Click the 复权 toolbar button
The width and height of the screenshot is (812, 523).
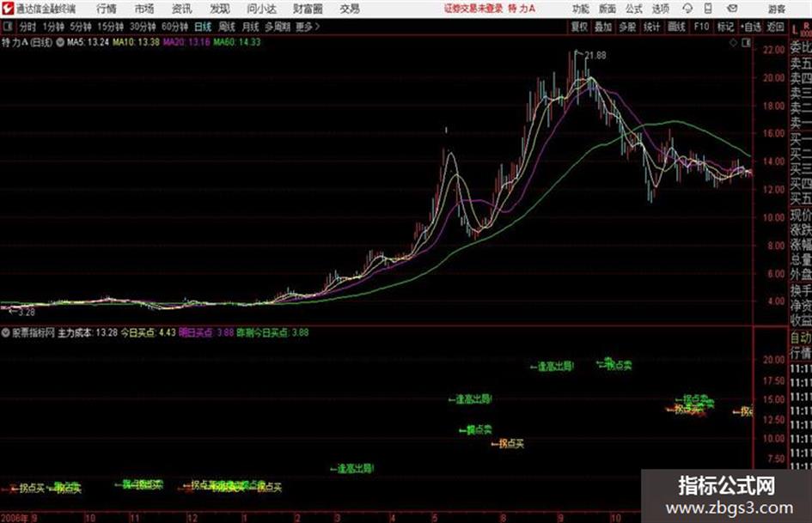click(x=579, y=27)
